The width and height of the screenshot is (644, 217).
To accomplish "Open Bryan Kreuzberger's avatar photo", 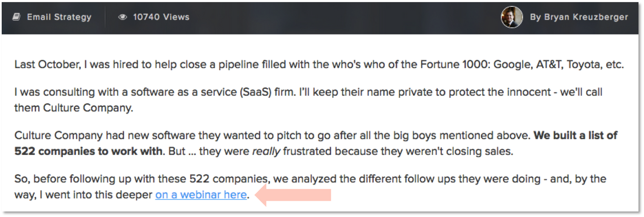I will 512,17.
